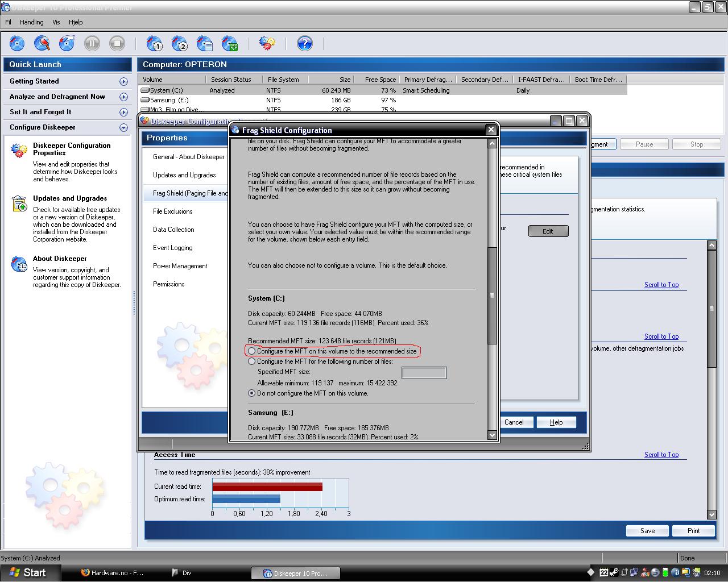This screenshot has height=582, width=728.
Task: Select Event Logging in Properties list
Action: (x=172, y=248)
